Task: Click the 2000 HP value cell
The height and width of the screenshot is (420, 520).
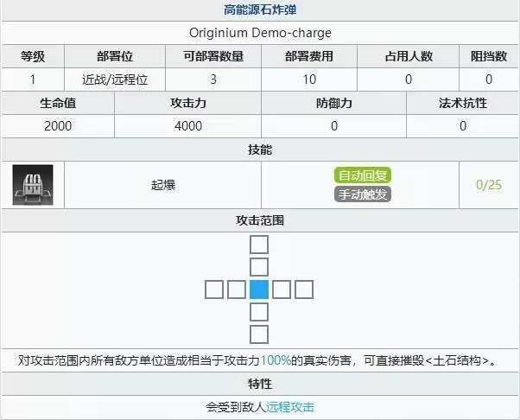Action: click(58, 126)
